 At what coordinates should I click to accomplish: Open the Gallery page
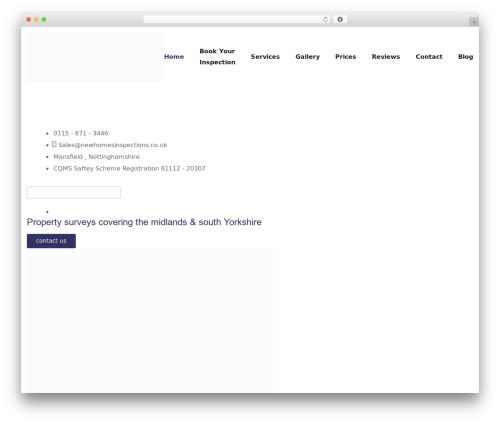[307, 57]
